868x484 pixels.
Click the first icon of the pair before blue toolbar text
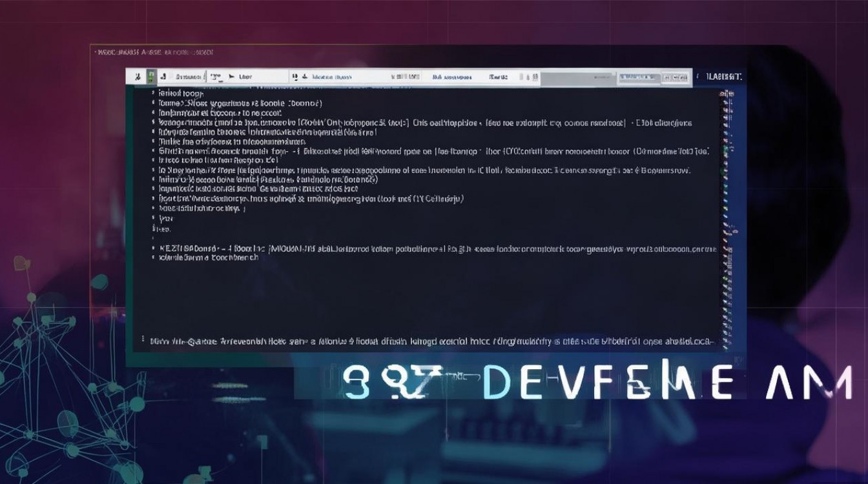point(294,77)
